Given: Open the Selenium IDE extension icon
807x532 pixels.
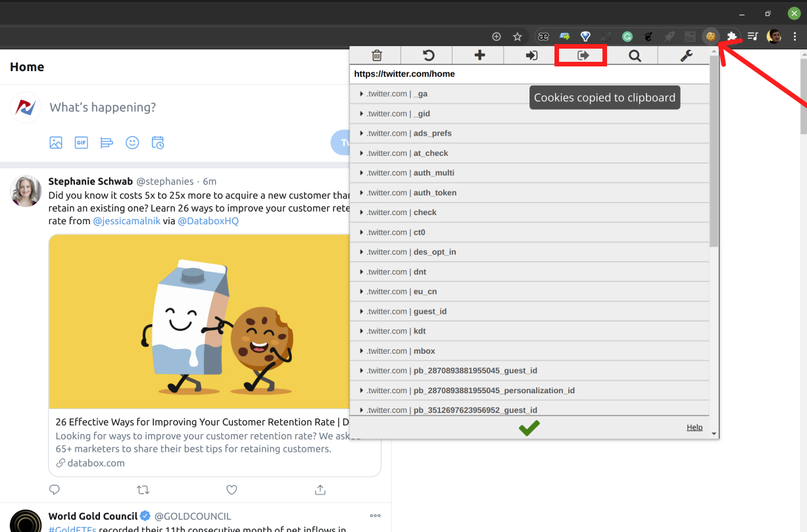Looking at the screenshot, I should point(690,37).
